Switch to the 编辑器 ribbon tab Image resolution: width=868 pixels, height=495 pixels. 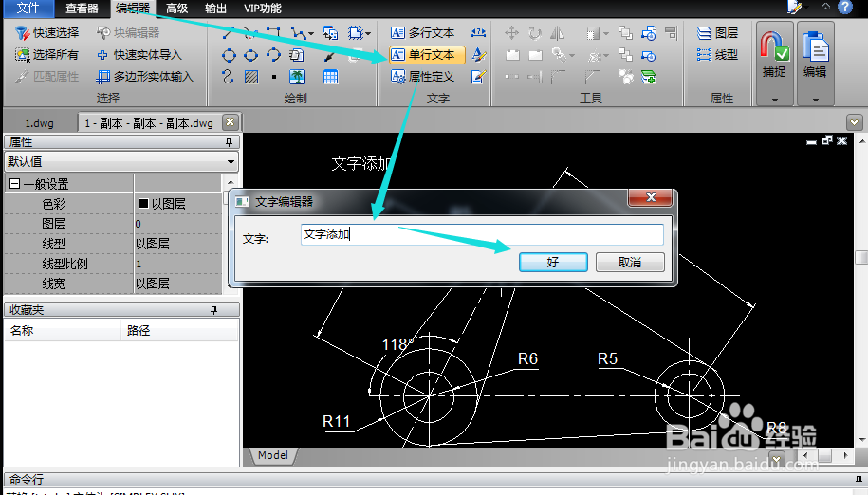[133, 9]
